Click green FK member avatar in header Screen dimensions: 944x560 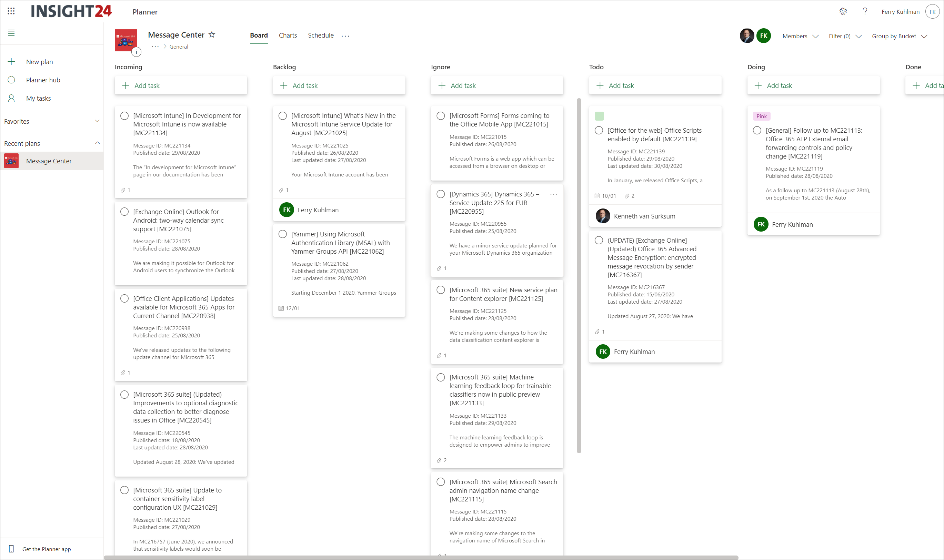click(764, 36)
